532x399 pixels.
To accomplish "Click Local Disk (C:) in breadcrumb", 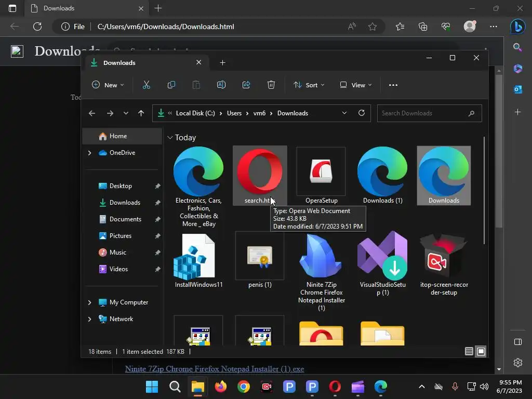I will tap(195, 113).
